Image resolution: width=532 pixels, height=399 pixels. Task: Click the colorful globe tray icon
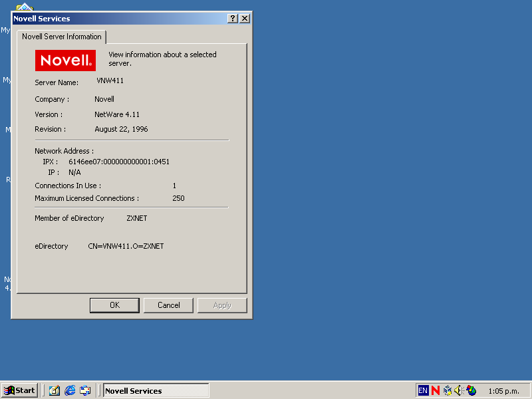click(471, 390)
